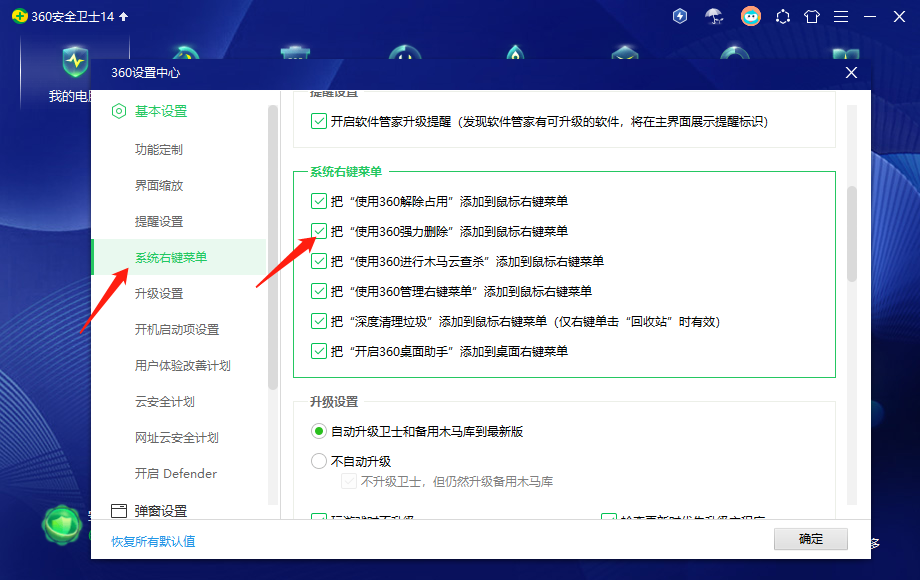Click the hexagon plugin icon beside the avatar
This screenshot has height=580, width=920.
tap(783, 16)
